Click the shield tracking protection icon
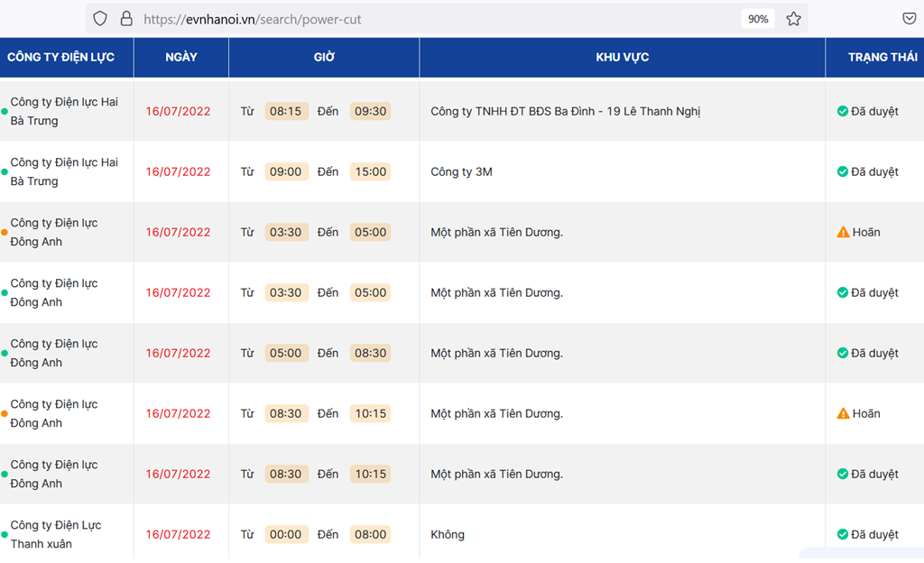Image resolution: width=924 pixels, height=563 pixels. (x=100, y=19)
